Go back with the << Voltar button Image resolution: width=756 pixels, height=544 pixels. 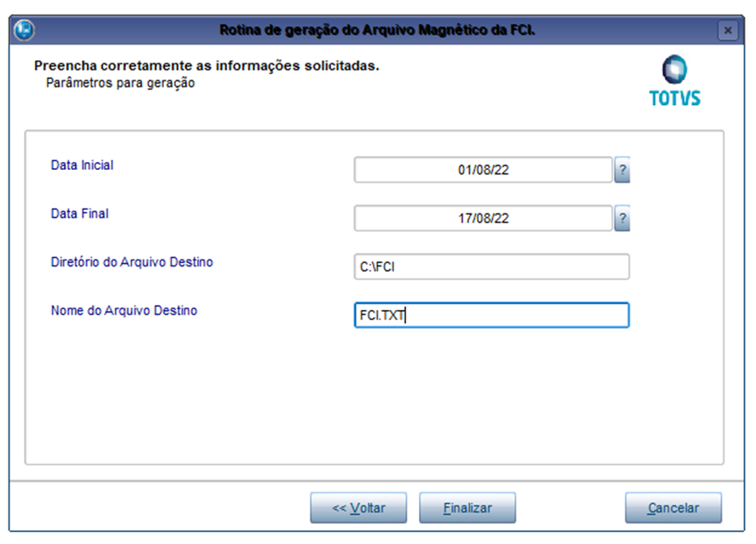click(358, 508)
